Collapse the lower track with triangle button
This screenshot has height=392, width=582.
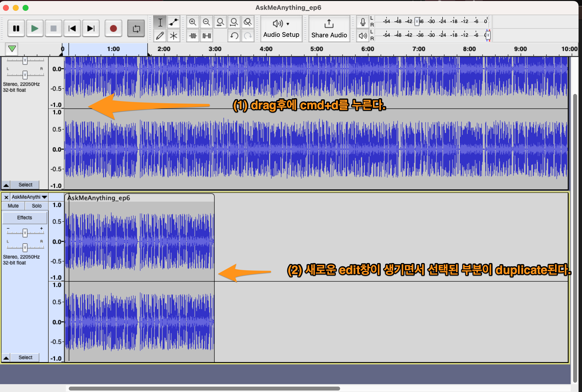click(6, 358)
